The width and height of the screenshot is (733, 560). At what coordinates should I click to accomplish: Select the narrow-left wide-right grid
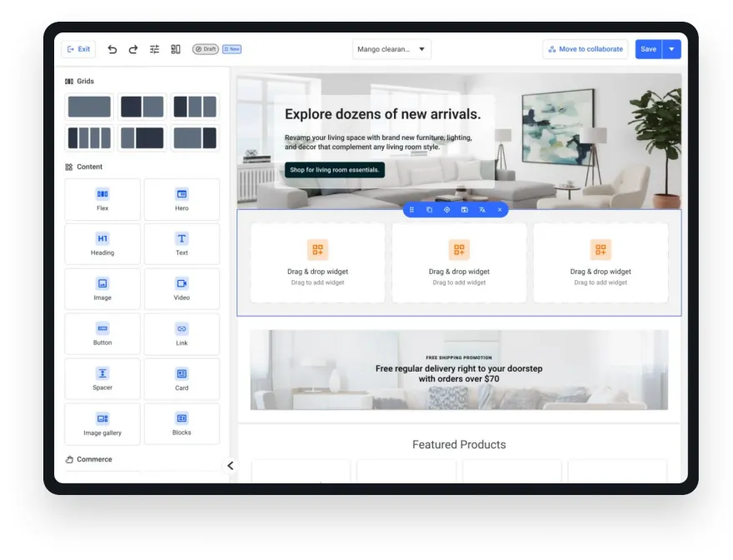[x=142, y=138]
